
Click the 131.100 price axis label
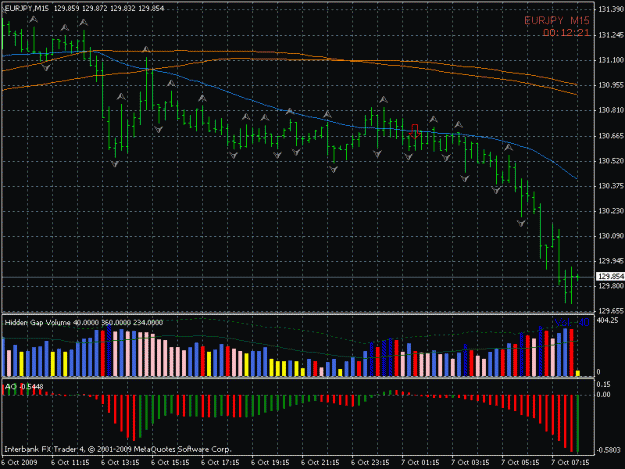tap(611, 60)
